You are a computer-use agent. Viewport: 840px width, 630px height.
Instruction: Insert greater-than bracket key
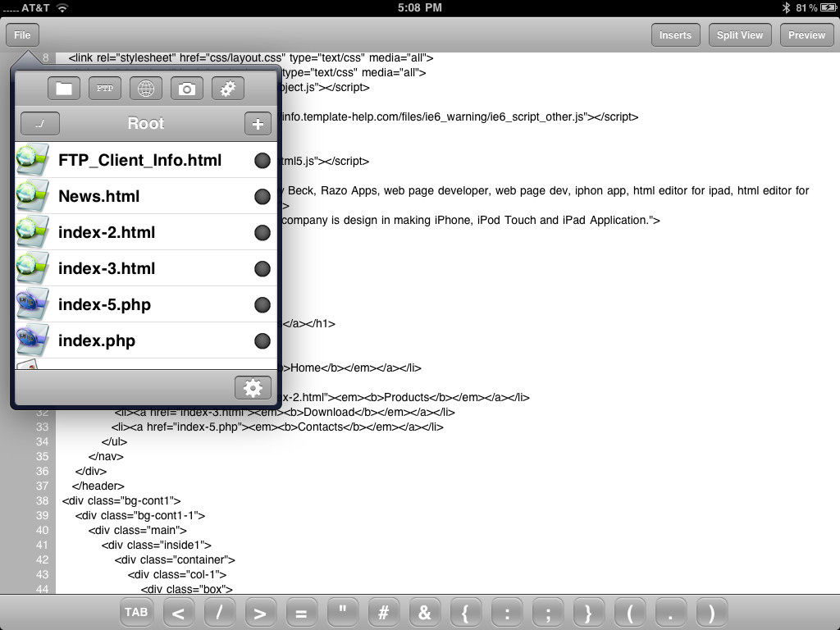(260, 612)
